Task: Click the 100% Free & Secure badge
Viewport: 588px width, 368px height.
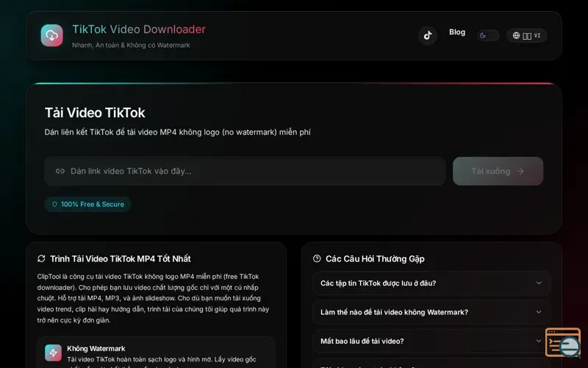Action: [x=87, y=205]
